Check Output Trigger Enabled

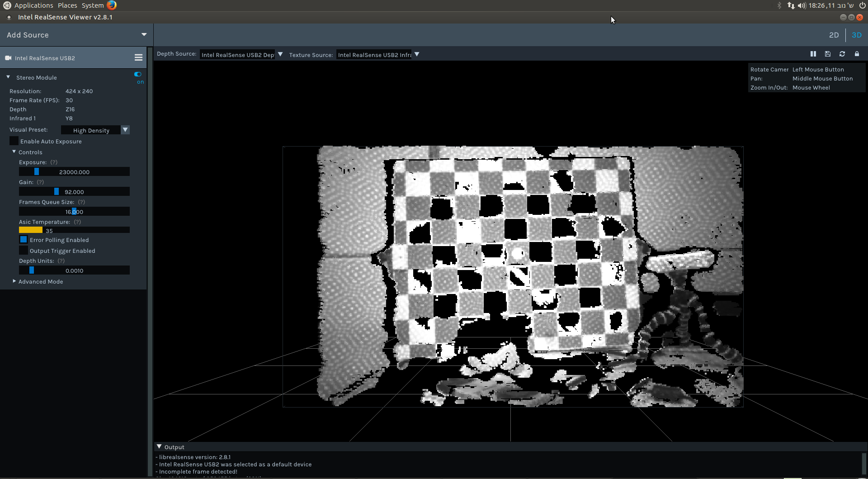24,251
